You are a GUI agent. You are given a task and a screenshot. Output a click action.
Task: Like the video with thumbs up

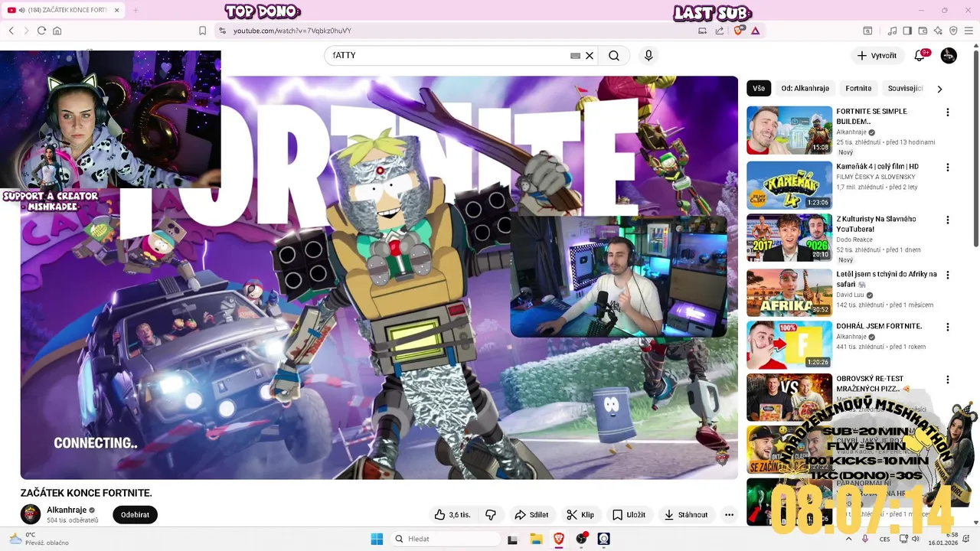pyautogui.click(x=452, y=515)
